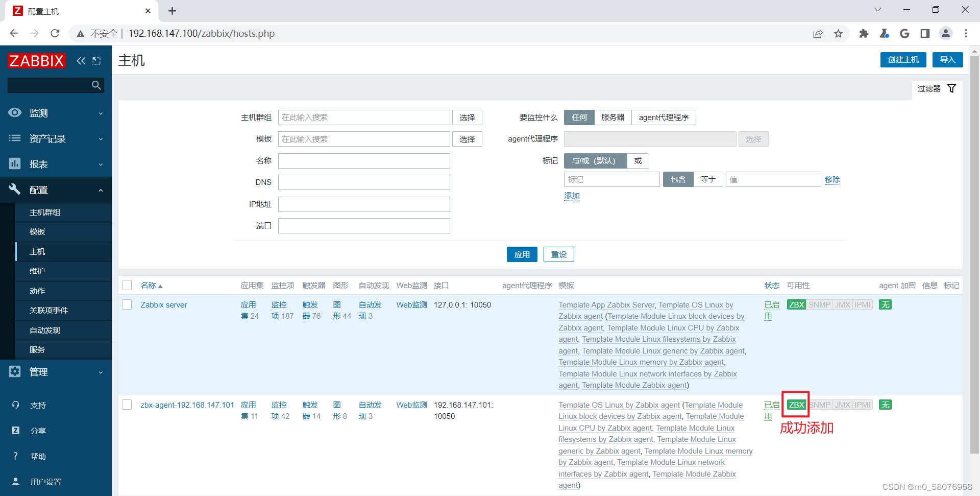The height and width of the screenshot is (496, 980).
Task: Check the Zabbix server row checkbox
Action: click(x=127, y=304)
